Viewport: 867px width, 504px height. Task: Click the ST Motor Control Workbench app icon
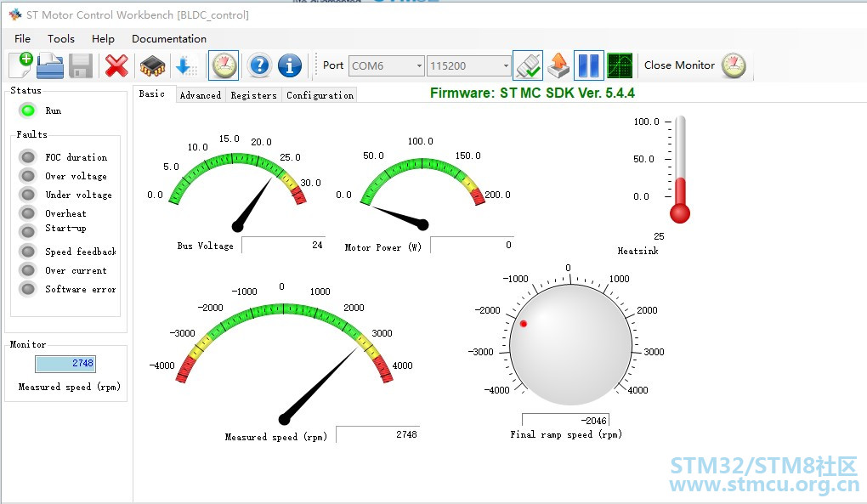coord(15,15)
